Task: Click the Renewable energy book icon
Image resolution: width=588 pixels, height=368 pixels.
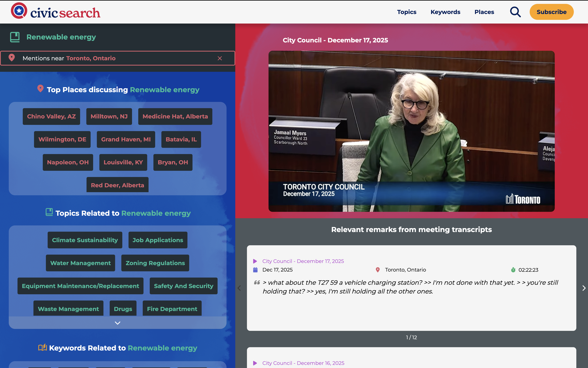Action: coord(15,37)
